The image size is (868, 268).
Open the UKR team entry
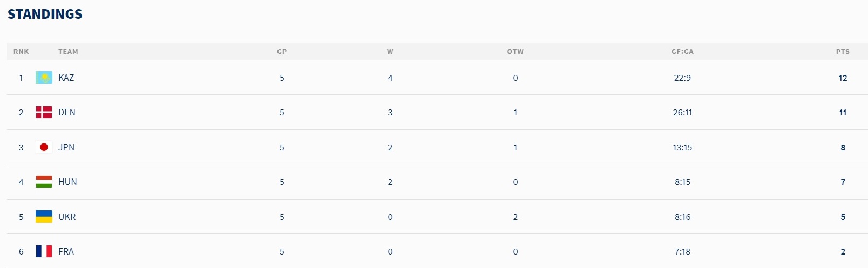[67, 217]
